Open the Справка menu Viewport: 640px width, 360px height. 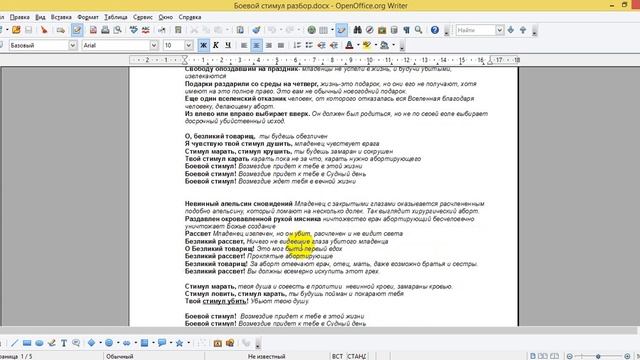pyautogui.click(x=190, y=17)
